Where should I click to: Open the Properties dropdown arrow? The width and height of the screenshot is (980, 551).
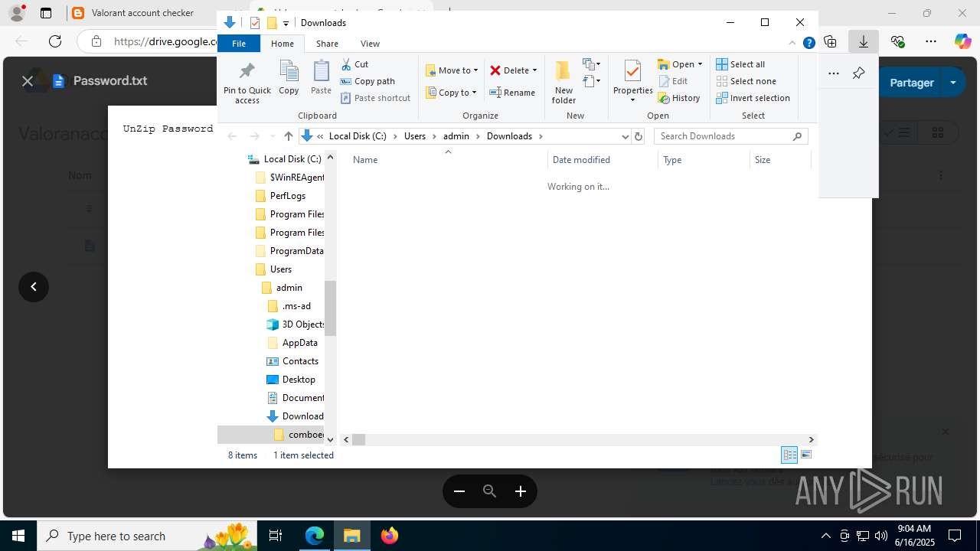click(x=632, y=100)
